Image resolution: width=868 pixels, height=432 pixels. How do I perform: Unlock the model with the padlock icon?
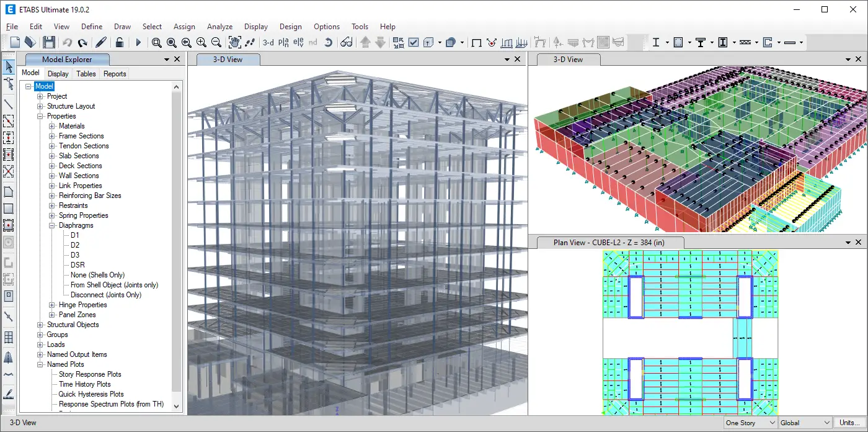click(x=119, y=42)
